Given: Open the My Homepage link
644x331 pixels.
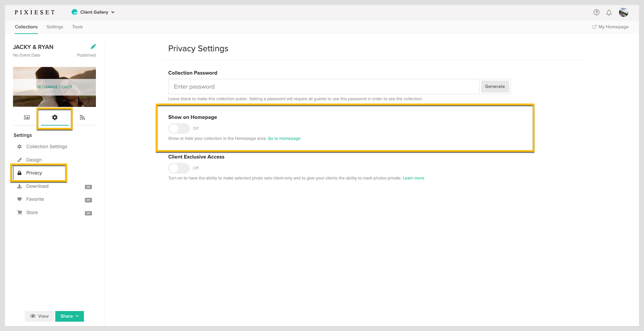Looking at the screenshot, I should click(610, 27).
